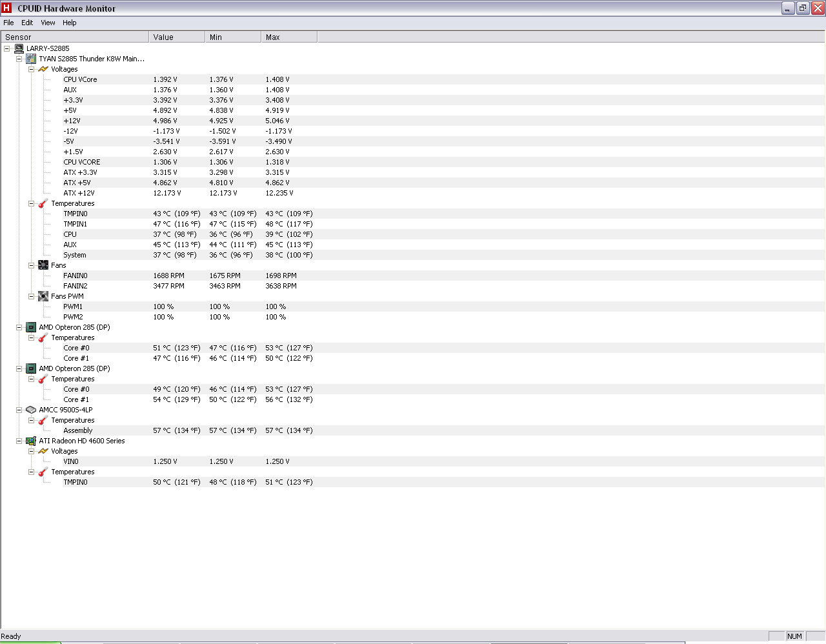The image size is (826, 644).
Task: Open the Edit menu
Action: tap(27, 23)
